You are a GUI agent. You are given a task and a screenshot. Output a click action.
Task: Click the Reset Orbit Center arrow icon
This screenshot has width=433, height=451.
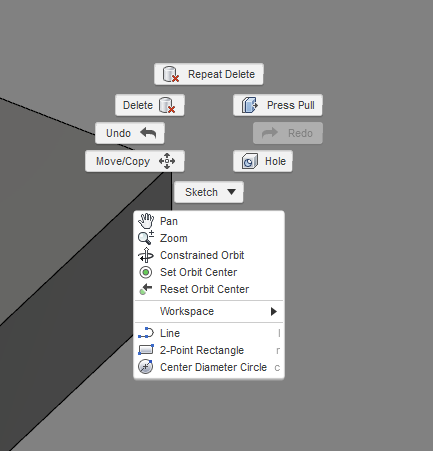[146, 289]
